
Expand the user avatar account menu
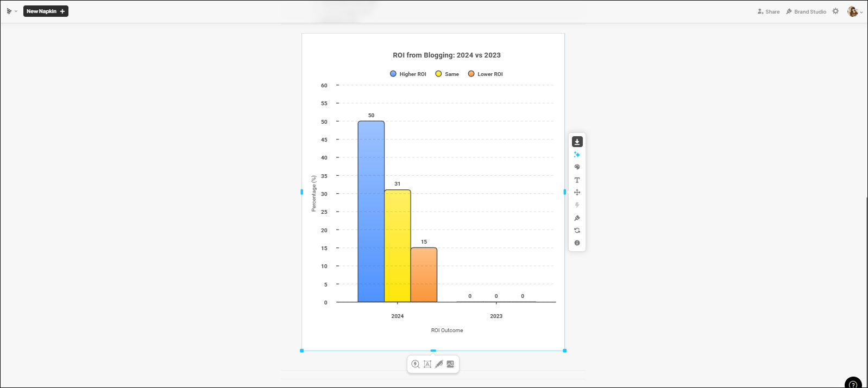[855, 11]
